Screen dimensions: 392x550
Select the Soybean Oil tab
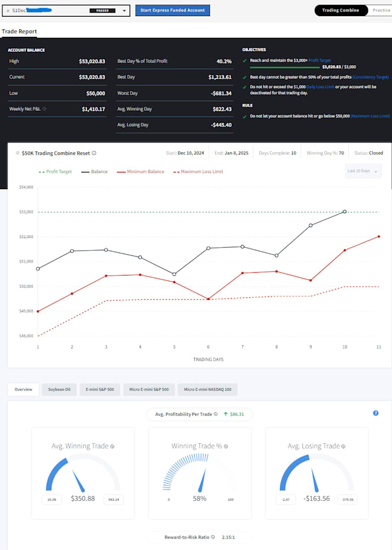59,389
